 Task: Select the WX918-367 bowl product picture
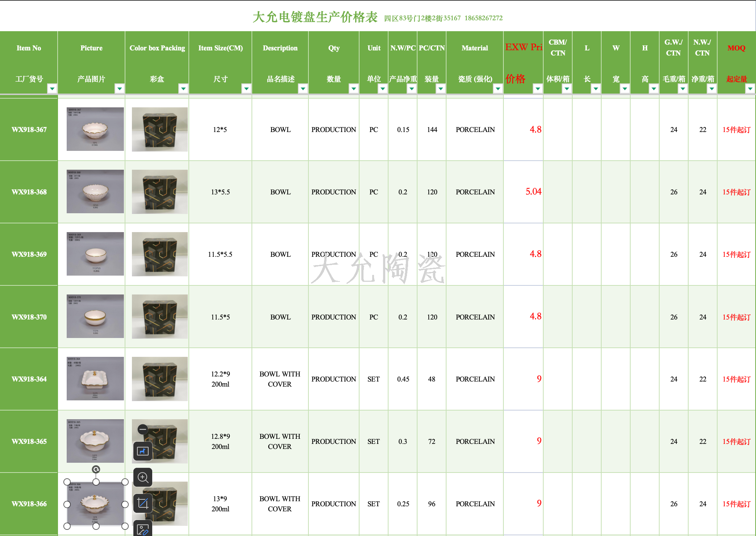pos(95,129)
